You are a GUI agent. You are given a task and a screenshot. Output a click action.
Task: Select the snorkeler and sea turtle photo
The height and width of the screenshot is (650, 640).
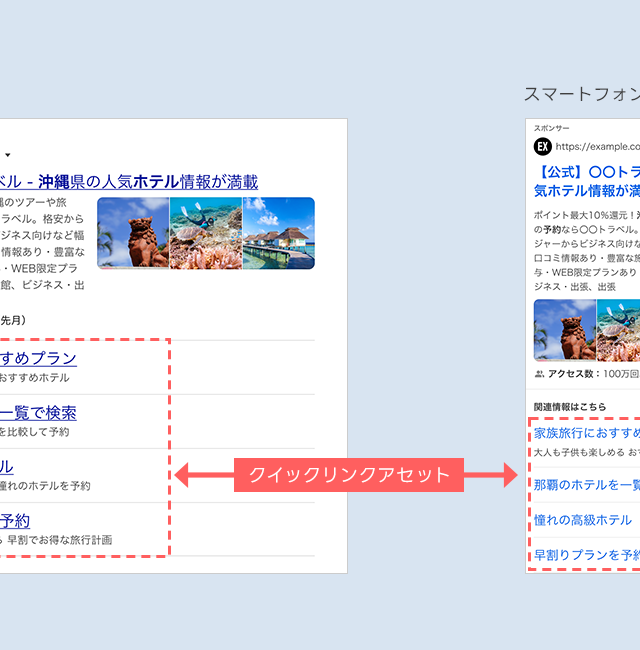click(x=205, y=233)
